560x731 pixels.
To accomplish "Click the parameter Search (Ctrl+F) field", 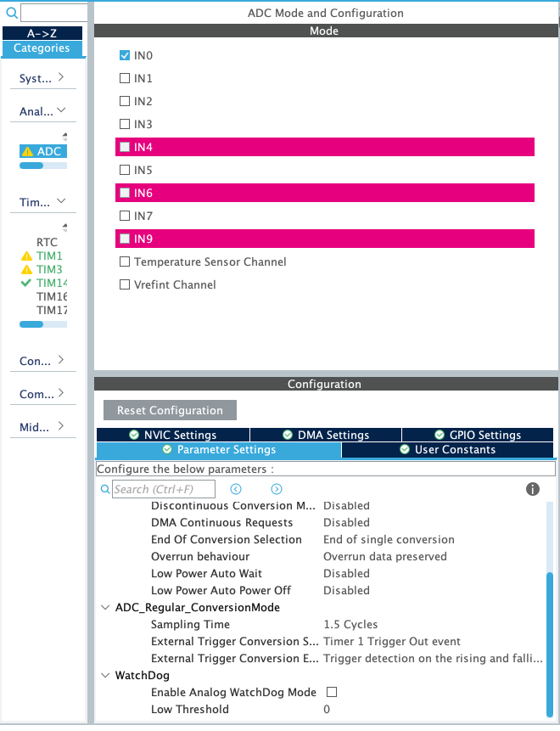I will click(x=164, y=489).
